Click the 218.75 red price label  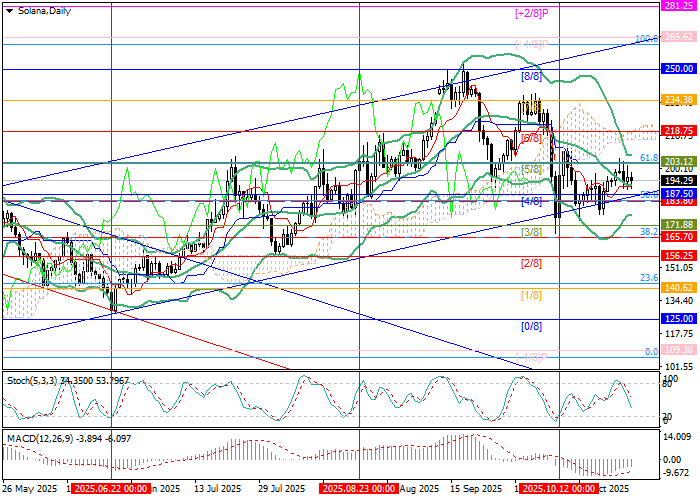click(x=679, y=131)
